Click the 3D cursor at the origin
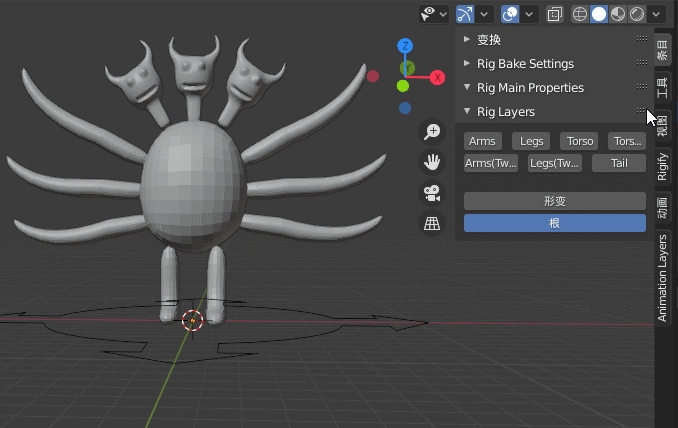Screen dimensions: 678x428 point(192,320)
